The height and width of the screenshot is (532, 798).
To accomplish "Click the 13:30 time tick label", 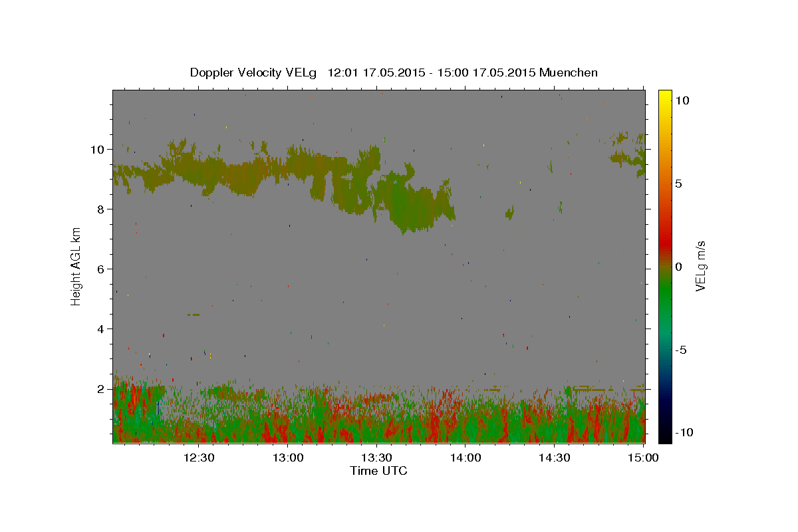I will pos(376,458).
